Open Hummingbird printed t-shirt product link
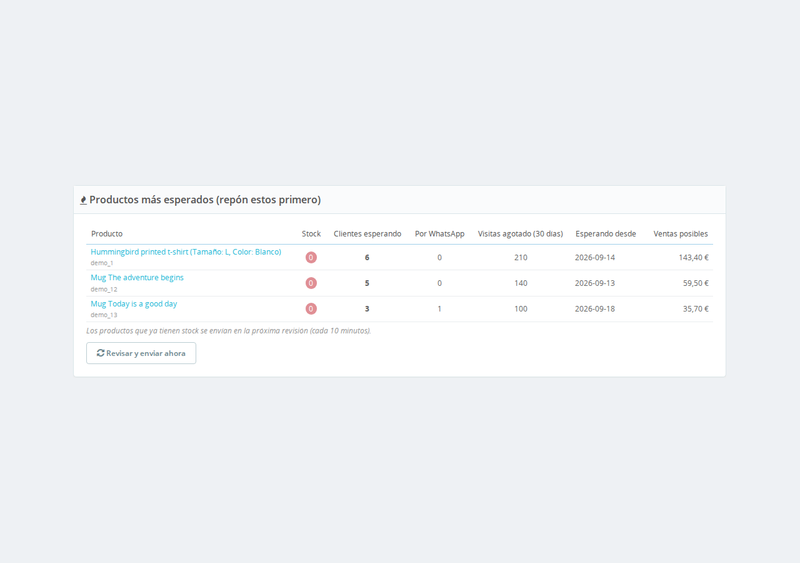 coord(186,252)
